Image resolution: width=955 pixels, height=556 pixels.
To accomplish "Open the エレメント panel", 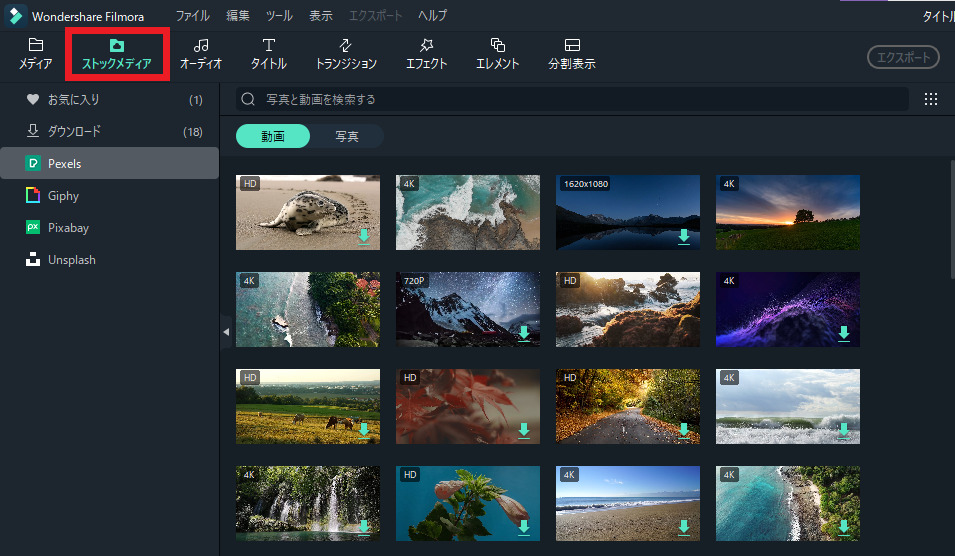I will point(498,54).
